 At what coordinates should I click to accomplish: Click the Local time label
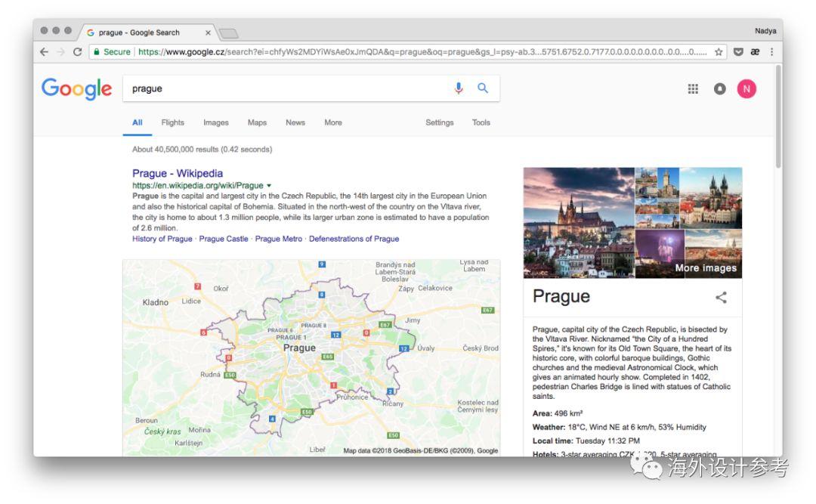click(552, 441)
